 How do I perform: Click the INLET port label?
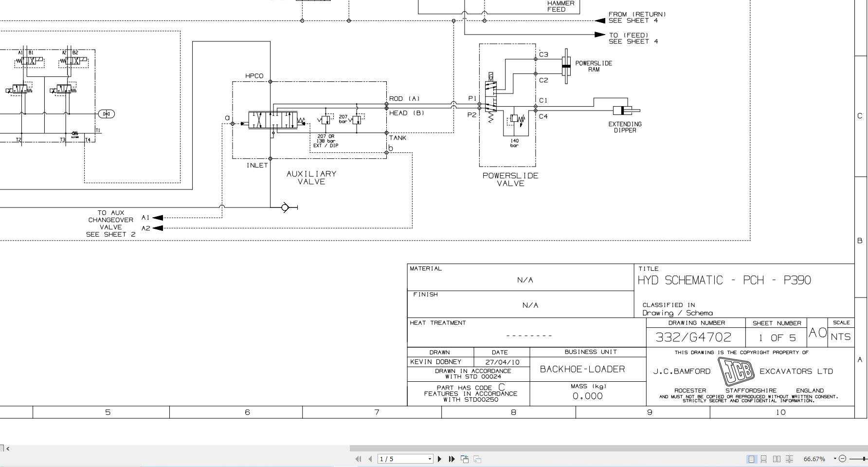(x=257, y=165)
